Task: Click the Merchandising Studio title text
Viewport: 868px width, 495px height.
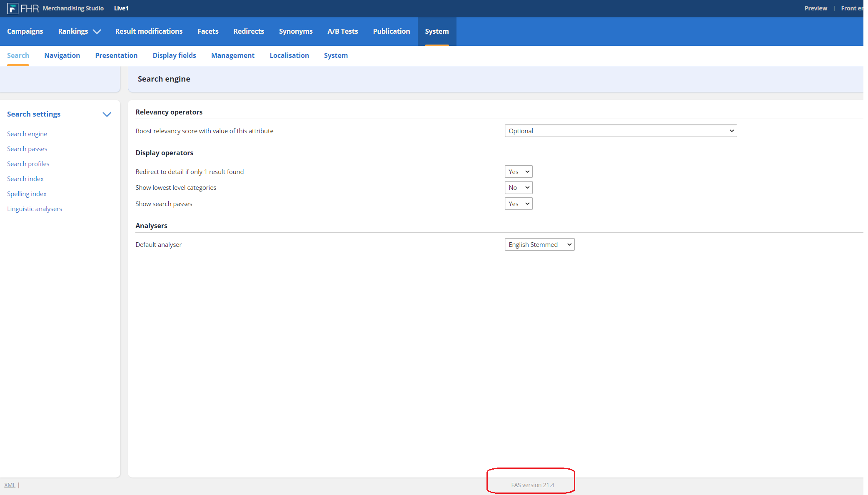Action: tap(73, 8)
